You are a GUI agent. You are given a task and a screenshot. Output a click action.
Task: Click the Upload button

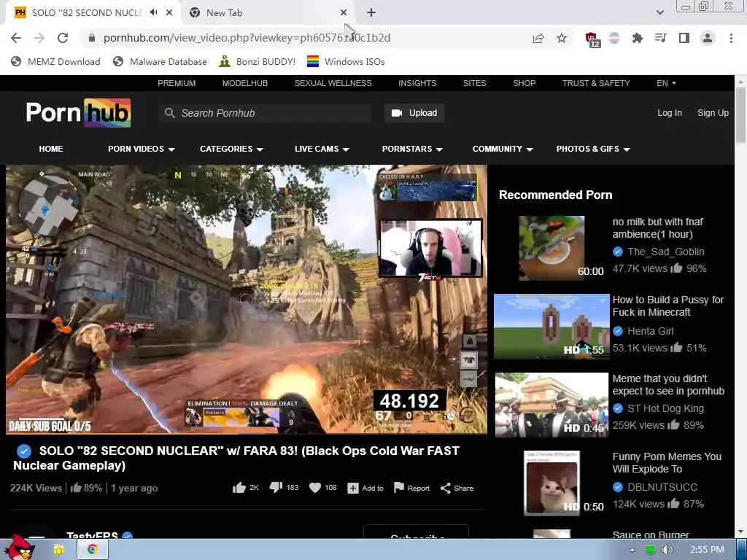coord(414,113)
